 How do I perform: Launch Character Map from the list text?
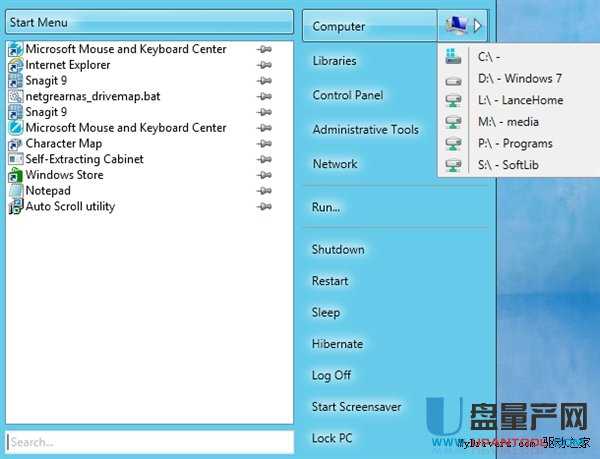[64, 143]
